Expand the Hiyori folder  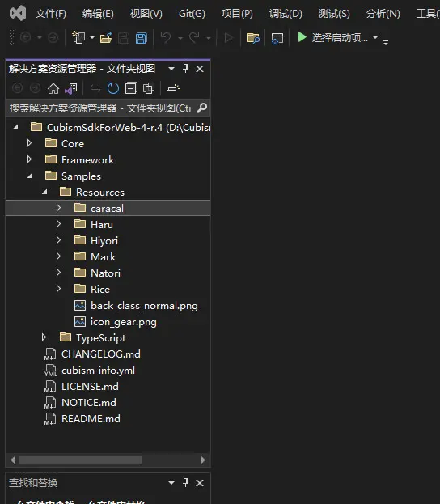(x=58, y=239)
